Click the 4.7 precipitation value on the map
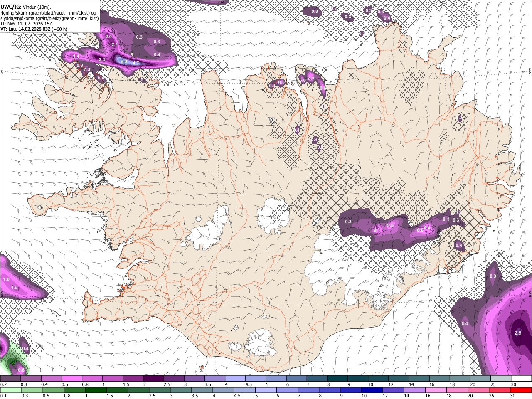This screenshot has height=399, width=532. [x=135, y=63]
